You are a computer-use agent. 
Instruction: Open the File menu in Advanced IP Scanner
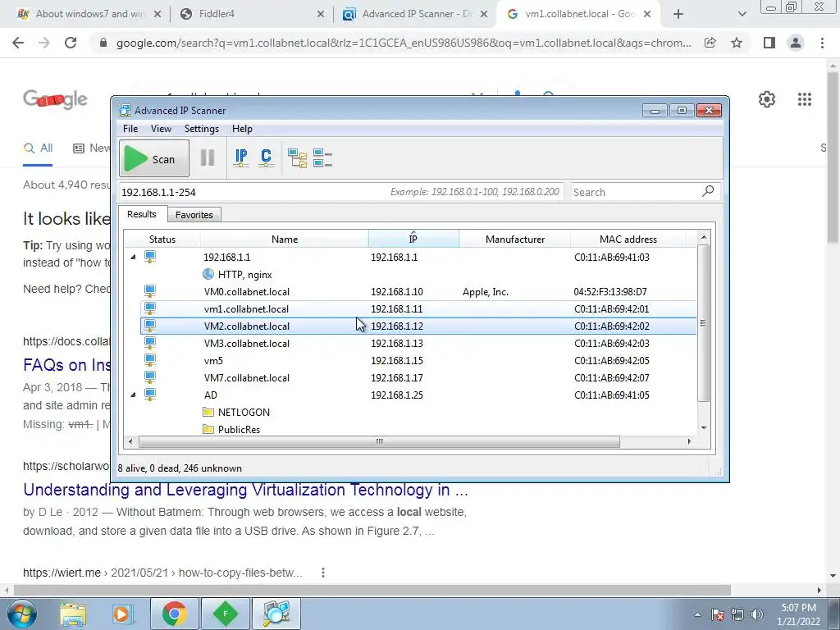pyautogui.click(x=130, y=129)
